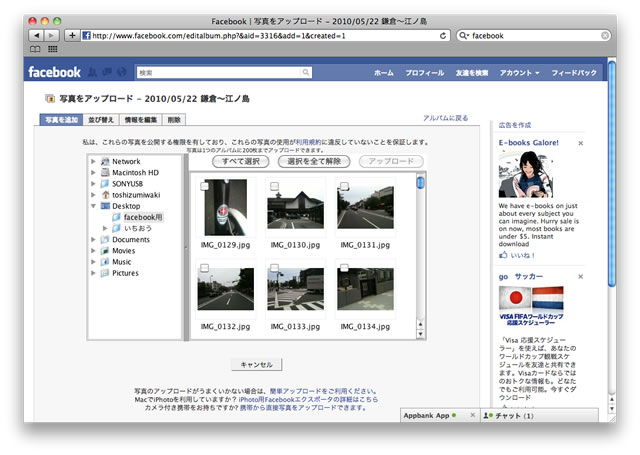Select the Pictures folder icon
The width and height of the screenshot is (640, 455).
(105, 273)
